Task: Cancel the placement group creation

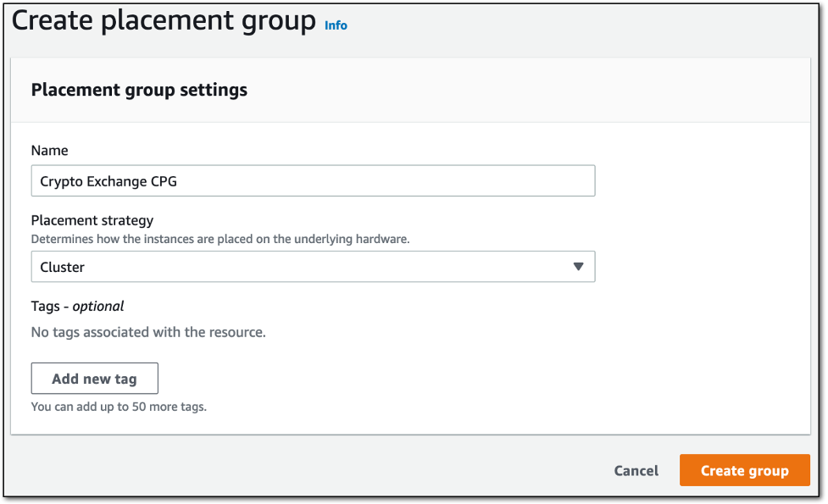Action: click(636, 470)
